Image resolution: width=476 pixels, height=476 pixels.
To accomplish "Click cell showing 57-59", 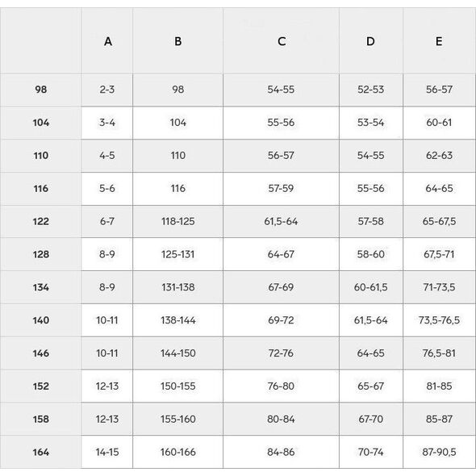I will pos(281,189).
